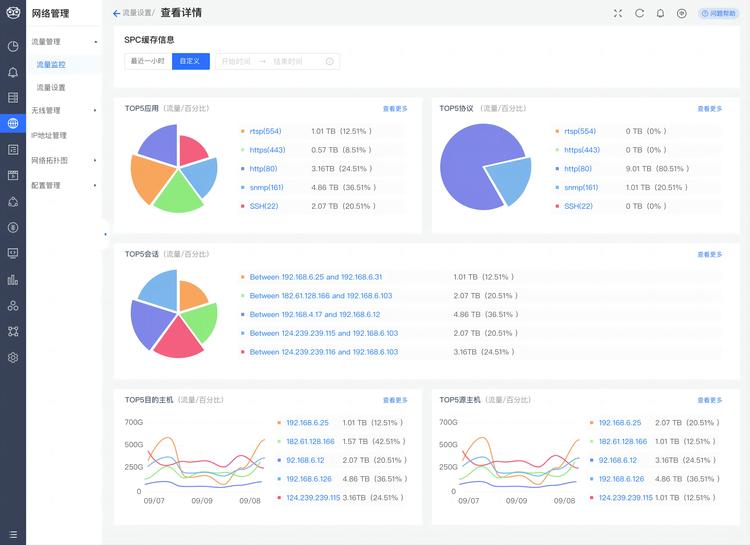Viewport: 750px width, 545px height.
Task: Toggle fullscreen expand icon in header
Action: pyautogui.click(x=618, y=13)
